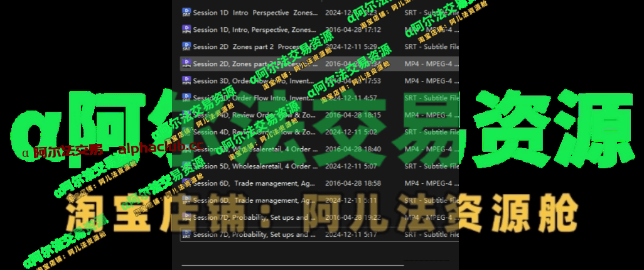Click the date 2016-04-28 17:12 on Session 1D
This screenshot has width=644, height=270.
[353, 29]
